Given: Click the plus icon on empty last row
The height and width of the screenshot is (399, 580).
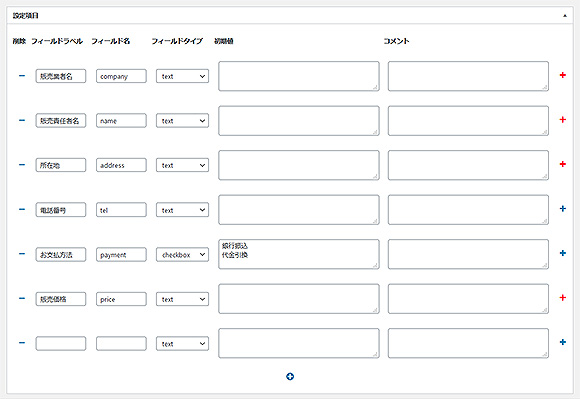Looking at the screenshot, I should [x=563, y=342].
